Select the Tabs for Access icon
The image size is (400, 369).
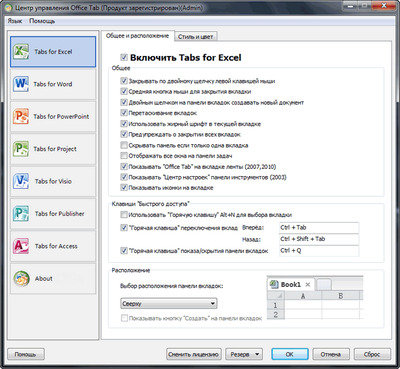21,246
